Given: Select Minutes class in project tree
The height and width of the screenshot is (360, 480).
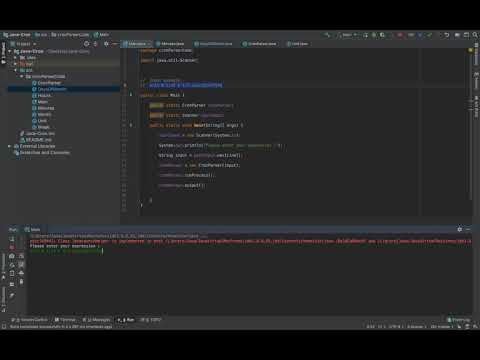Looking at the screenshot, I should pos(43,108).
